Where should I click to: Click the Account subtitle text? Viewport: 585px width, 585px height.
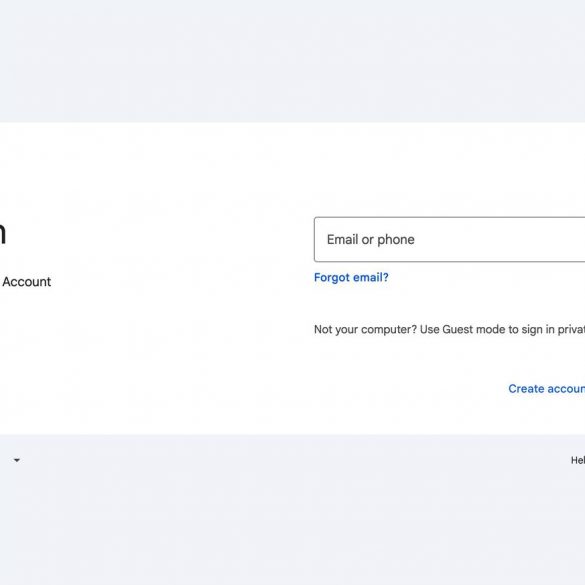pos(26,282)
